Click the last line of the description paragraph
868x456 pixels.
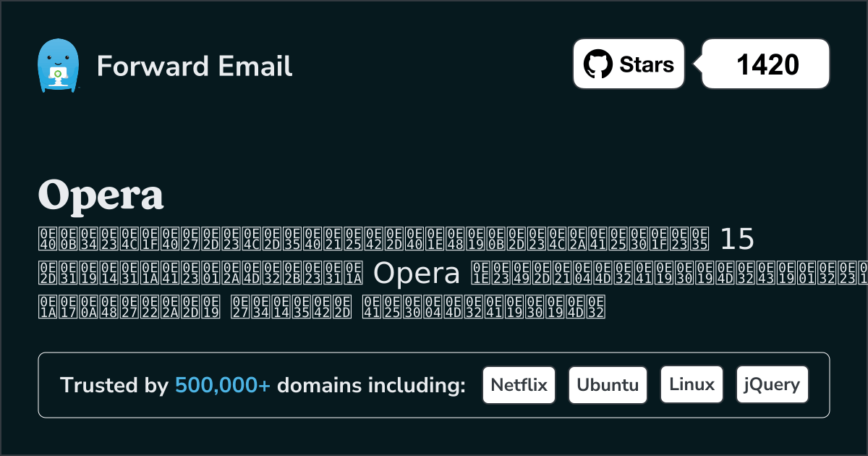click(x=322, y=308)
